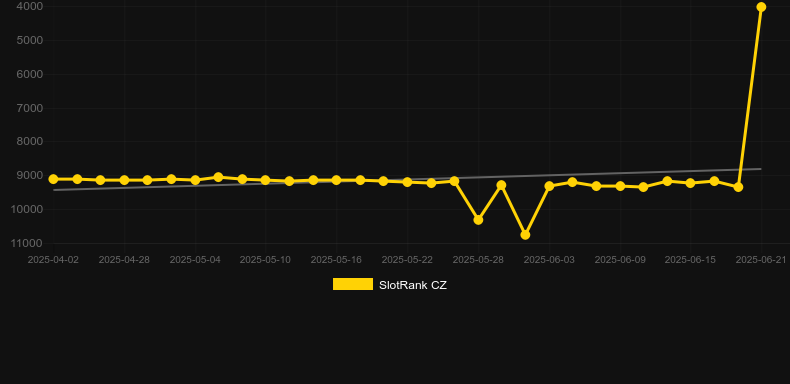790x384 pixels.
Task: Select the data point above 2025-06-03
Action: (x=549, y=186)
